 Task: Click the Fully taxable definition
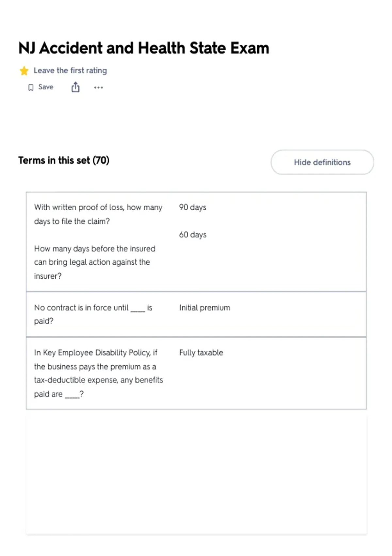(x=201, y=353)
